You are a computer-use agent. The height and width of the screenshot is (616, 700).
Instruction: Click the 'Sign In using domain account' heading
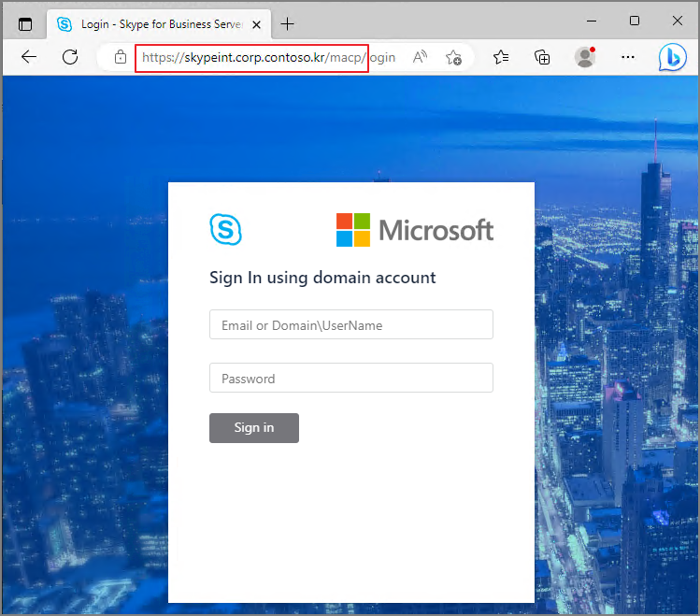322,278
